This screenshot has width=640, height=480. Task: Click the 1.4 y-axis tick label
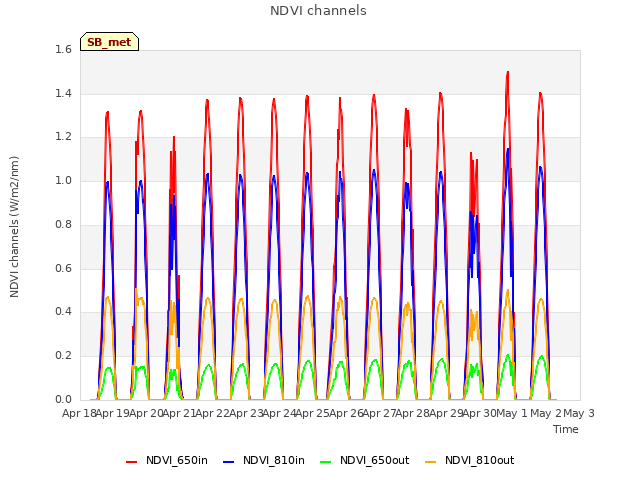click(63, 93)
